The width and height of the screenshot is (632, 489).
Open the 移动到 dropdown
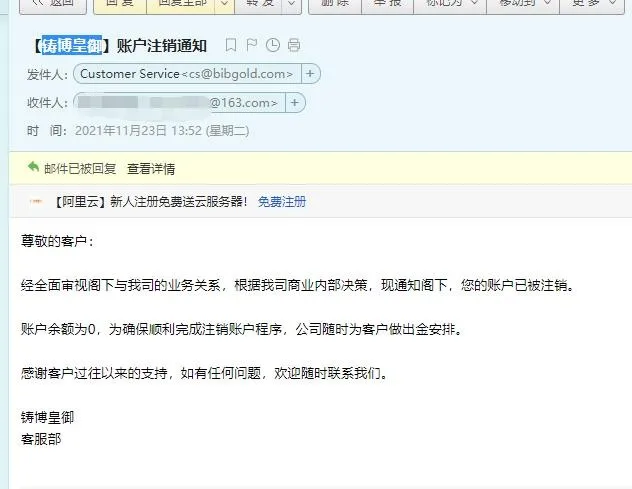pyautogui.click(x=523, y=4)
